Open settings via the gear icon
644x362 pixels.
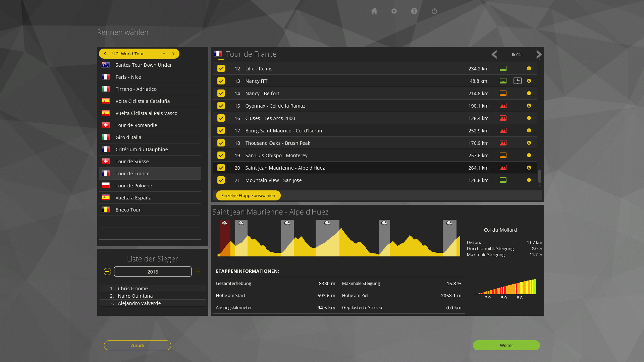point(394,11)
